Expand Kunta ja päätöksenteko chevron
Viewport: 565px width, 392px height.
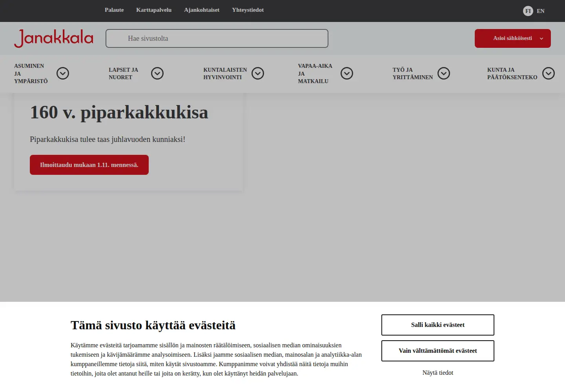[549, 73]
